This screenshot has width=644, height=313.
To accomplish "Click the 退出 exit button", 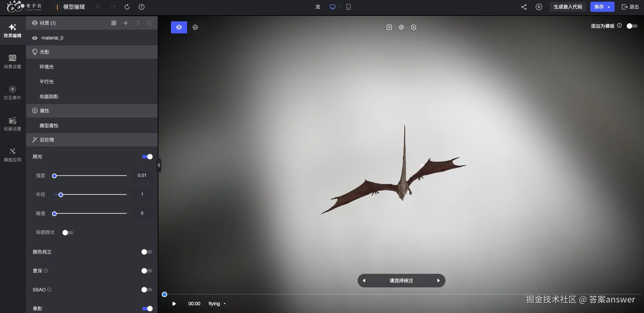I will (630, 7).
